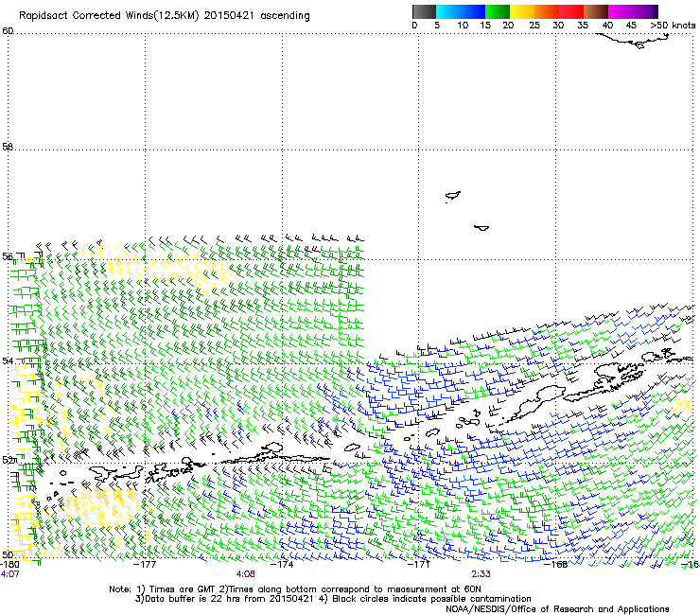Click the latitude label '58'

tap(8, 147)
